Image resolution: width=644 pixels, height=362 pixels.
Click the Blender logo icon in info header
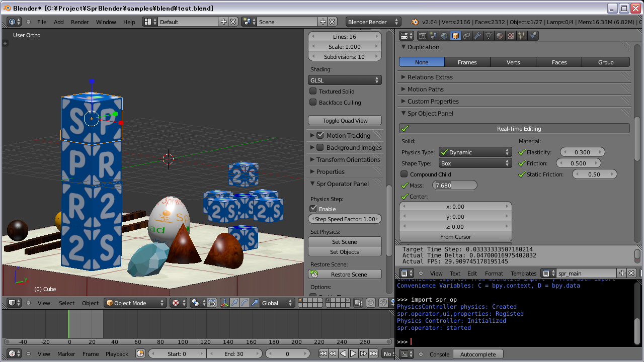[415, 22]
